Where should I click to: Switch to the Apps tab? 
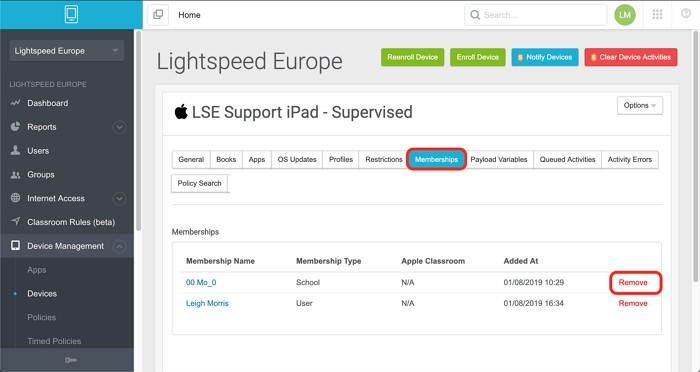coord(257,159)
